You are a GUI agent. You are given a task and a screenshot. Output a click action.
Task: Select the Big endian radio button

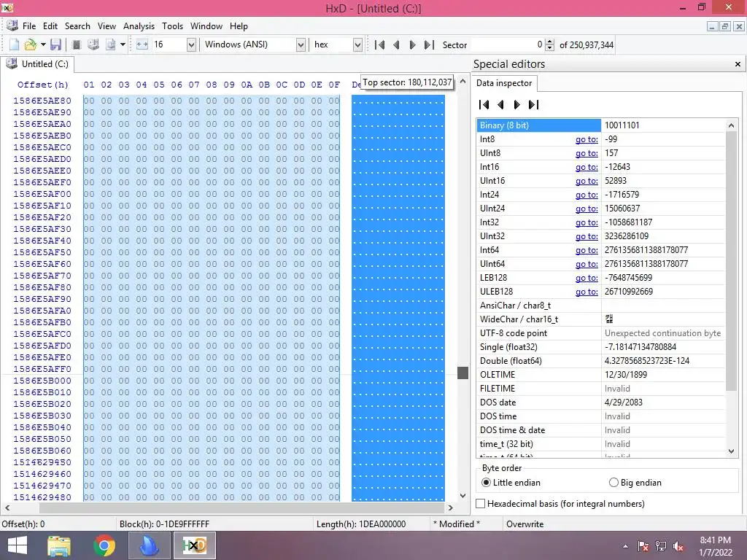click(614, 483)
